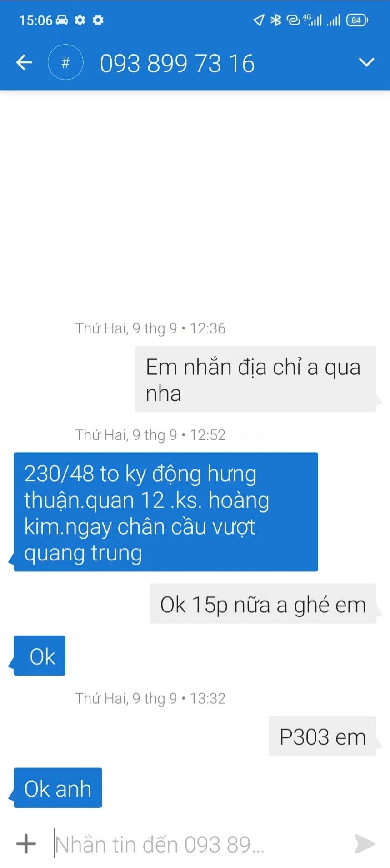Tap the 'Ok anh' message bubble
The image size is (390, 868).
[x=58, y=788]
